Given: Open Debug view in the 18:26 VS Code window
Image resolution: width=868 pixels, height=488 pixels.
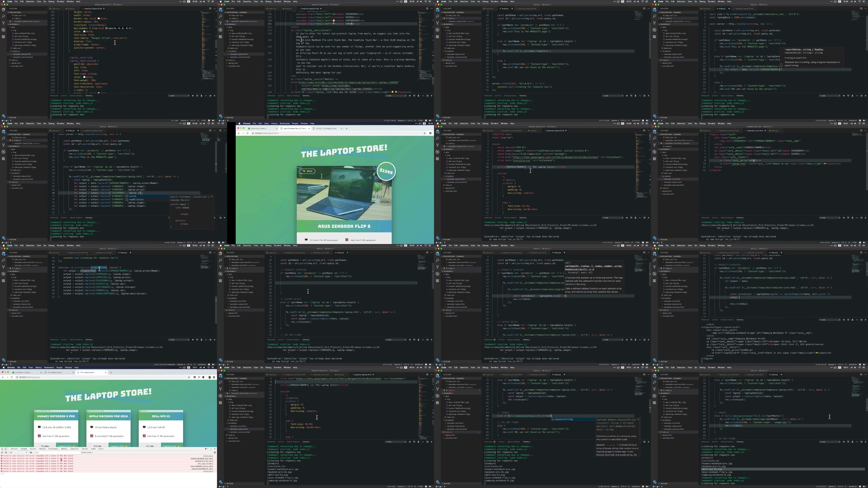Looking at the screenshot, I should [4, 30].
